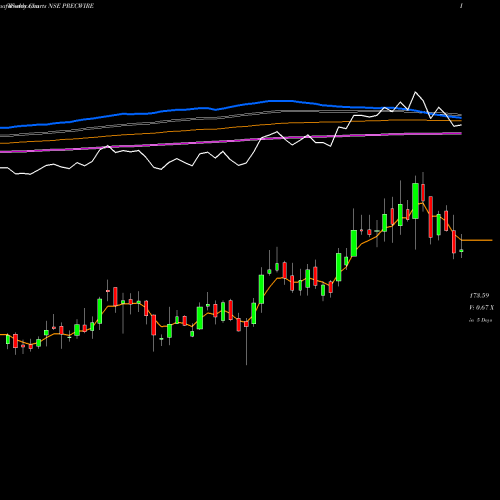Click the 'in 5 Days' label
Screen dimensions: 500x500
click(x=480, y=320)
